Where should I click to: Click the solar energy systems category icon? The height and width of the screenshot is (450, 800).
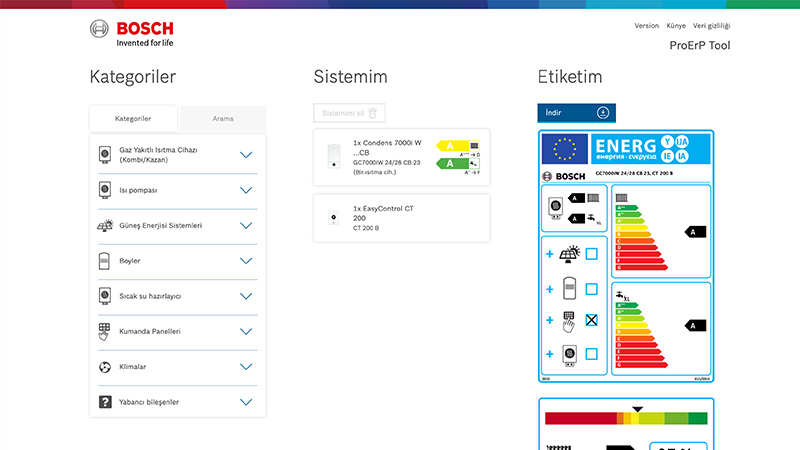tap(105, 225)
